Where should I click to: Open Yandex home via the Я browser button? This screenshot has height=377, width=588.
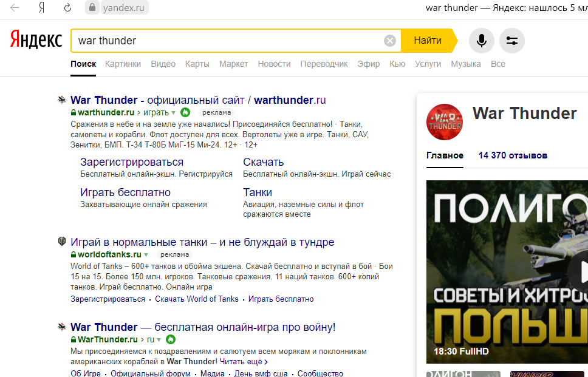pos(41,7)
